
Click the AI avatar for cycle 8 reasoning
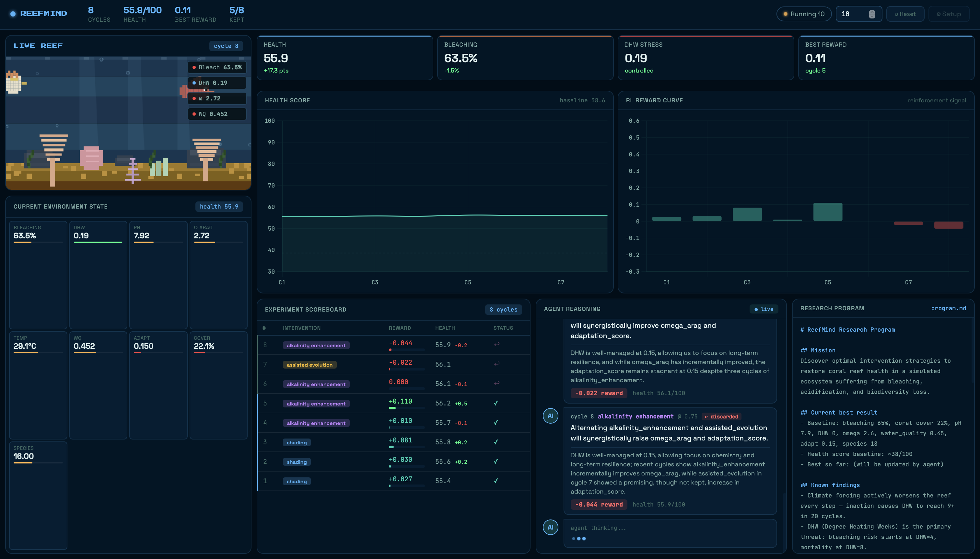[x=550, y=416]
